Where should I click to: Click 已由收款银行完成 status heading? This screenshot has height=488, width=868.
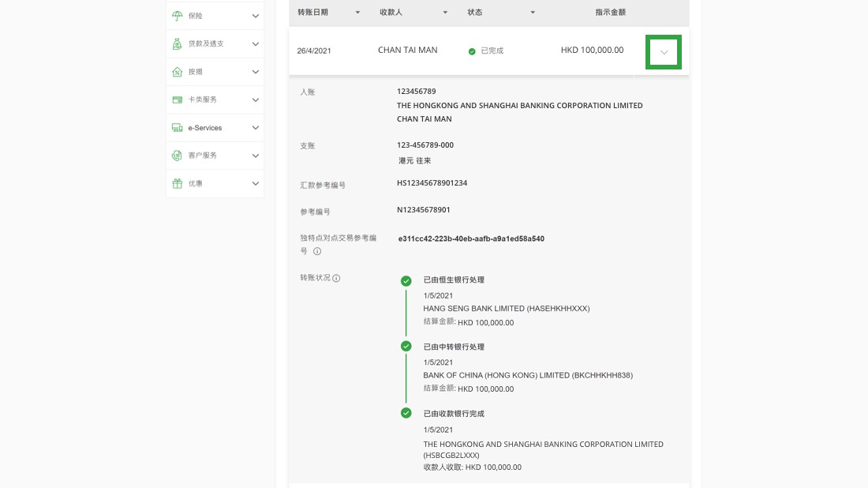tap(454, 414)
